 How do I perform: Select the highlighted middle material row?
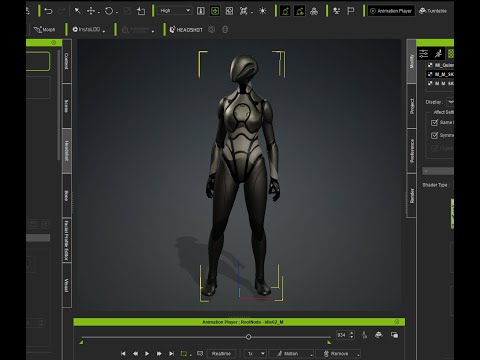tap(440, 74)
